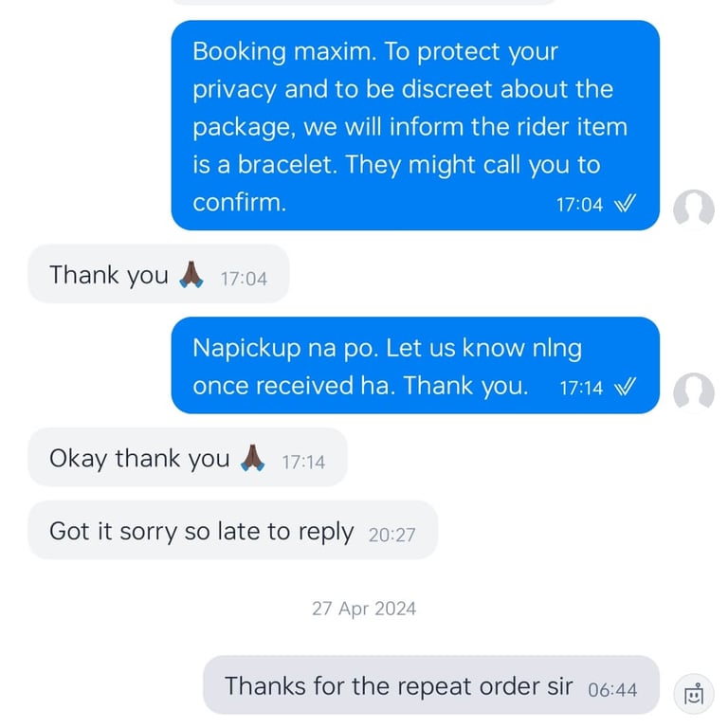Tap the 20:27 timestamp
Viewport: 728px width, 728px height.
point(391,535)
